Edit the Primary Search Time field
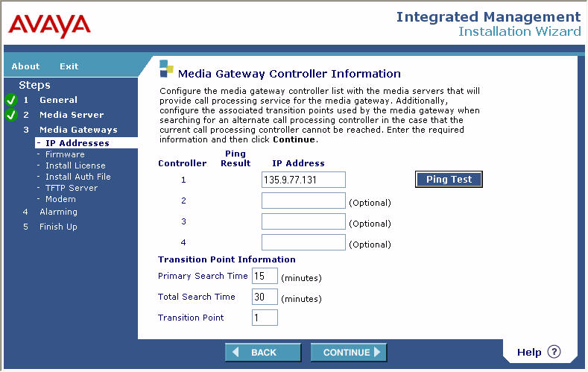This screenshot has height=372, width=588. pos(265,276)
